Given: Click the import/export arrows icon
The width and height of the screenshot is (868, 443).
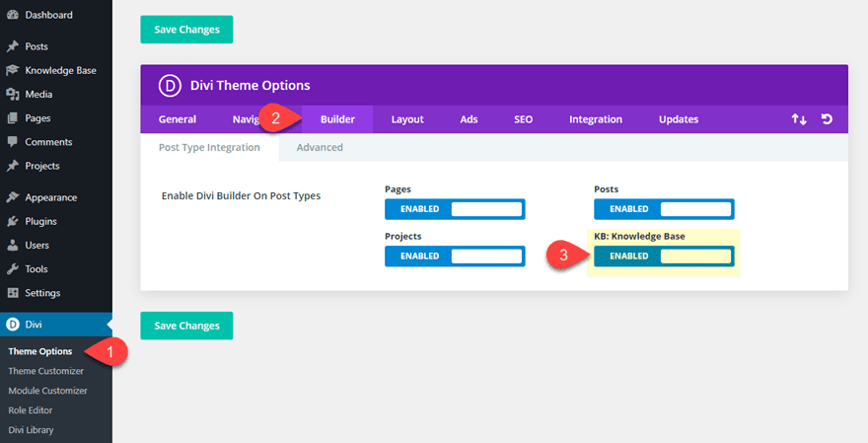Looking at the screenshot, I should pos(798,119).
